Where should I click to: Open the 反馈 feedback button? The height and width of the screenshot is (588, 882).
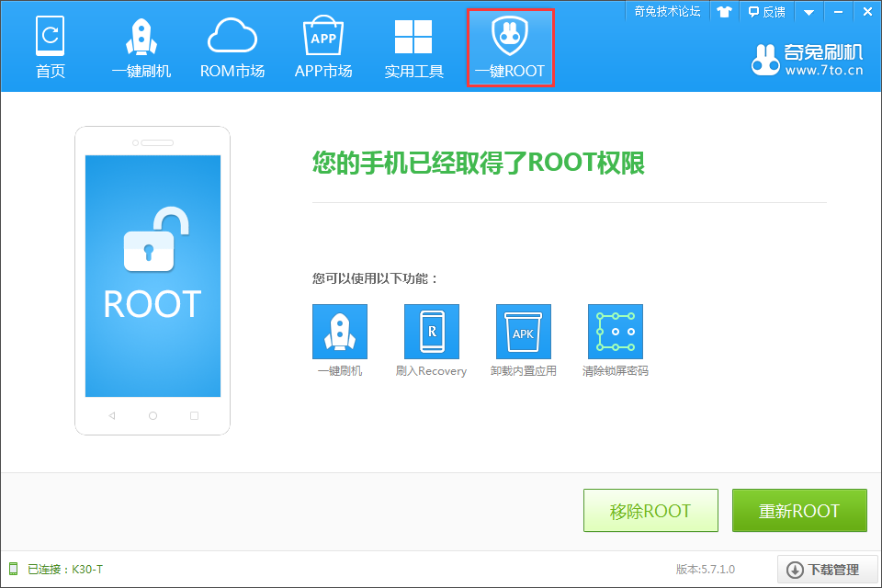click(x=766, y=11)
